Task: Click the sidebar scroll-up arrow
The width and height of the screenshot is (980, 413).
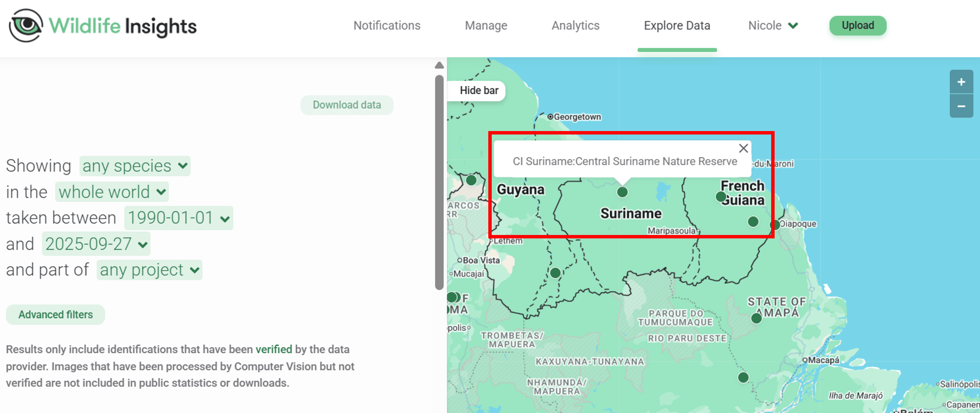Action: [439, 66]
